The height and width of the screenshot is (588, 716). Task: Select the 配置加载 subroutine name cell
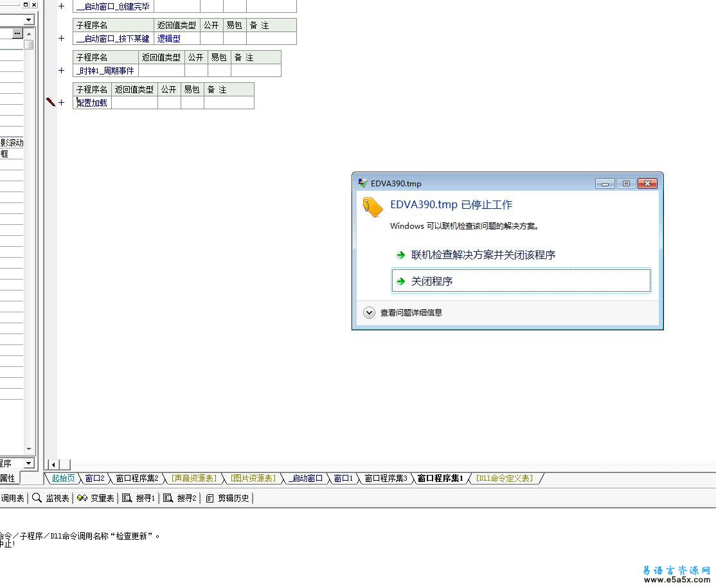click(x=92, y=103)
